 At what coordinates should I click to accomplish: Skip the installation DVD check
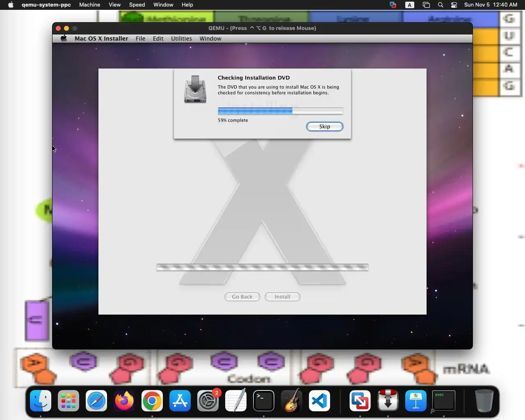coord(324,126)
